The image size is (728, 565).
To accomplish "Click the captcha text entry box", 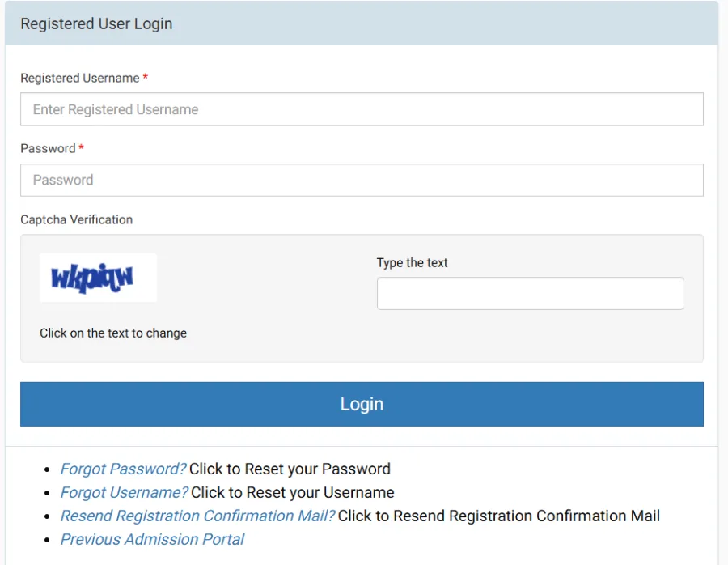I will pos(530,294).
